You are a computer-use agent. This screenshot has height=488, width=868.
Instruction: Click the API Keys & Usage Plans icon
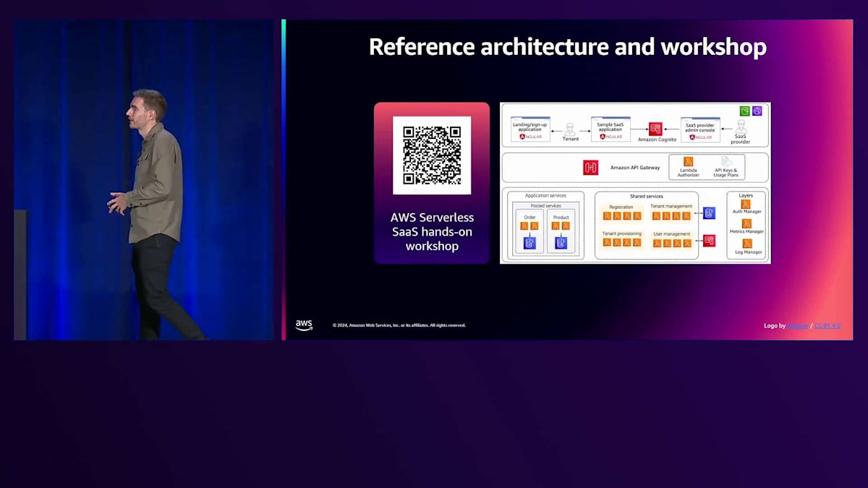pos(726,162)
